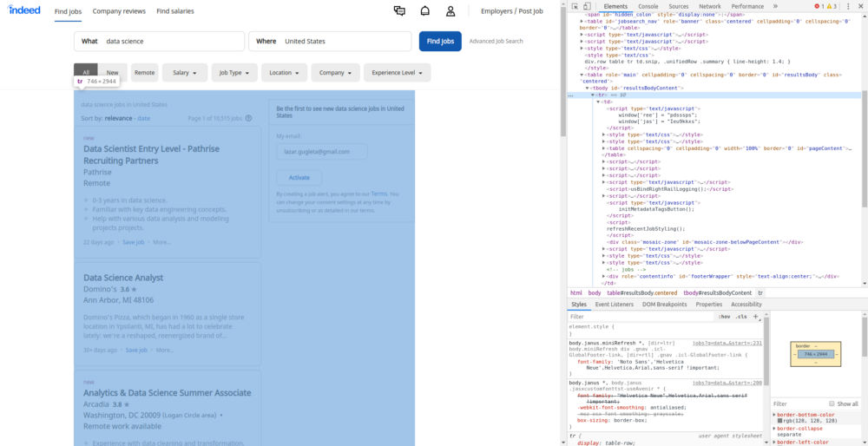Click the My email input field
This screenshot has width=868, height=446.
[322, 151]
